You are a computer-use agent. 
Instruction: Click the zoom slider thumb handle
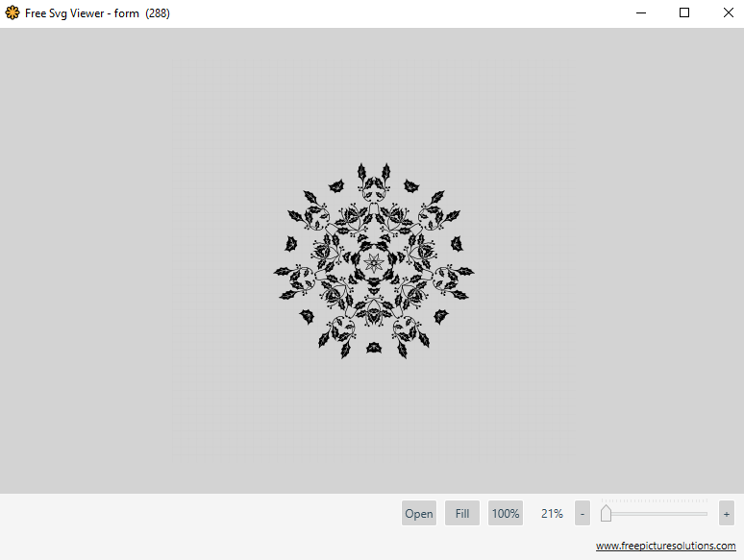click(606, 514)
